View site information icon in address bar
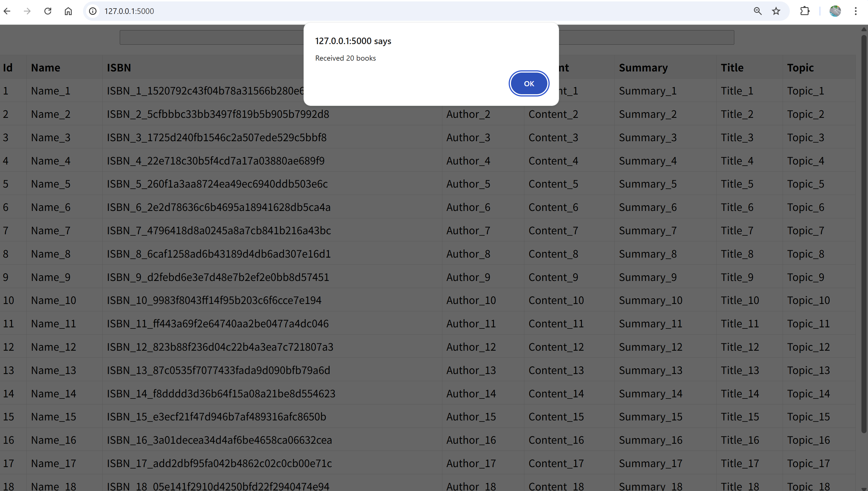The height and width of the screenshot is (491, 868). pyautogui.click(x=93, y=11)
